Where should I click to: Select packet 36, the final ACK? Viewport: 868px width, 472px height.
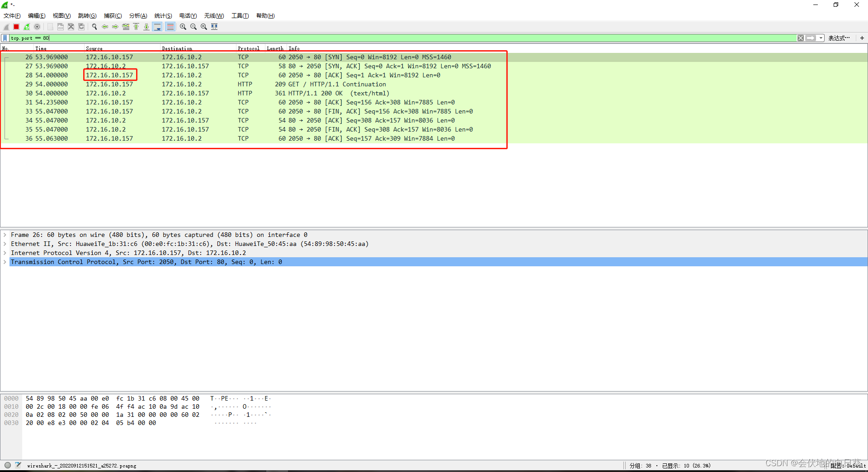point(434,139)
